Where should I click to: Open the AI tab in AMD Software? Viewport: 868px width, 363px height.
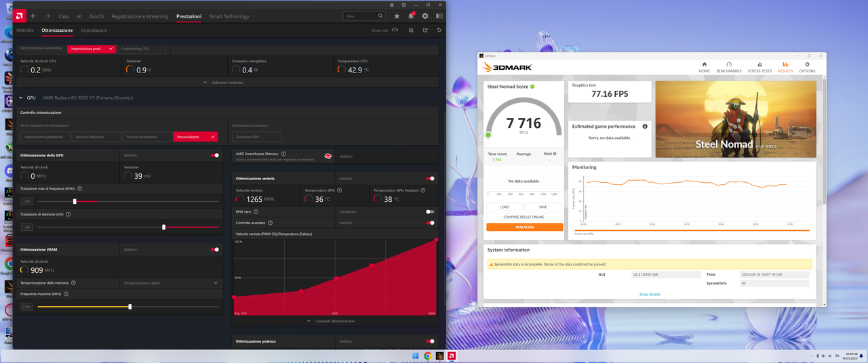pos(79,16)
